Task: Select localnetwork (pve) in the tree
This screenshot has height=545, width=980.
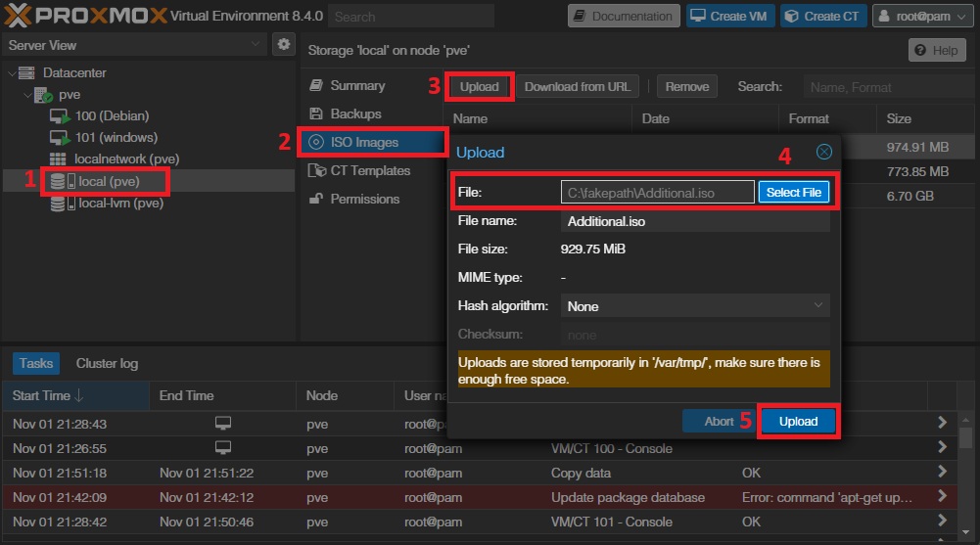Action: [127, 159]
